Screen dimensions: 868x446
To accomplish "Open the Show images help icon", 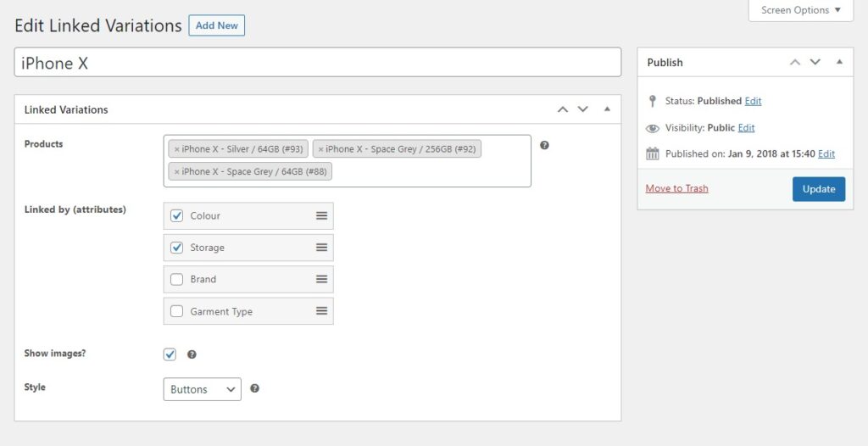I will tap(192, 354).
